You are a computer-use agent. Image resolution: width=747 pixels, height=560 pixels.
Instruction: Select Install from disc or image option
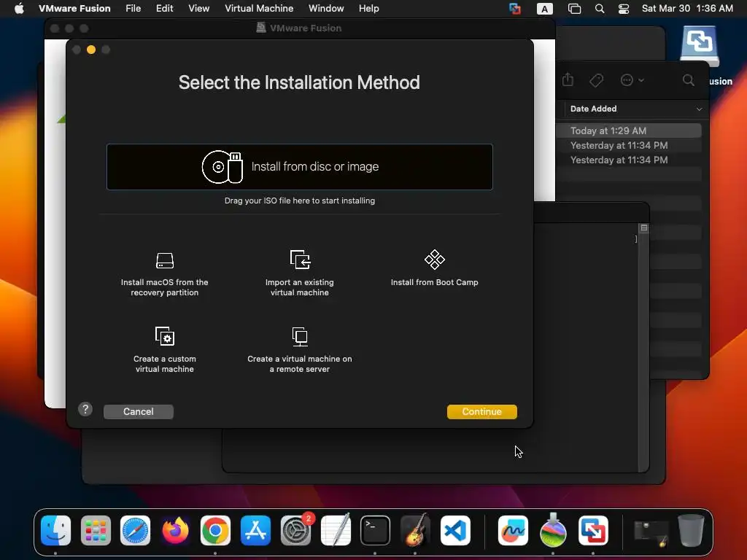point(300,167)
